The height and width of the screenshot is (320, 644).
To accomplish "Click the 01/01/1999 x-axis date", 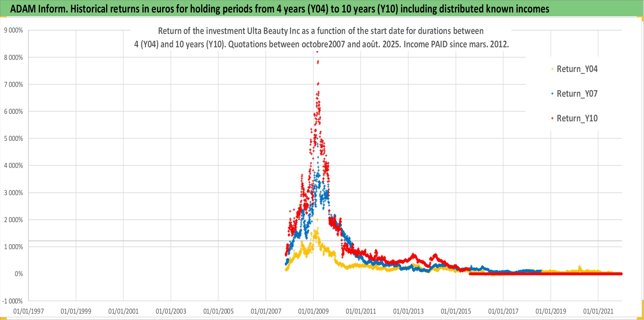I will tap(76, 311).
